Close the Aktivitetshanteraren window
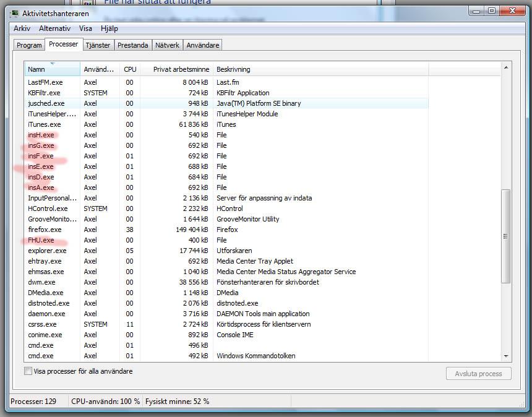Viewport: 532px width, 417px height. click(512, 11)
